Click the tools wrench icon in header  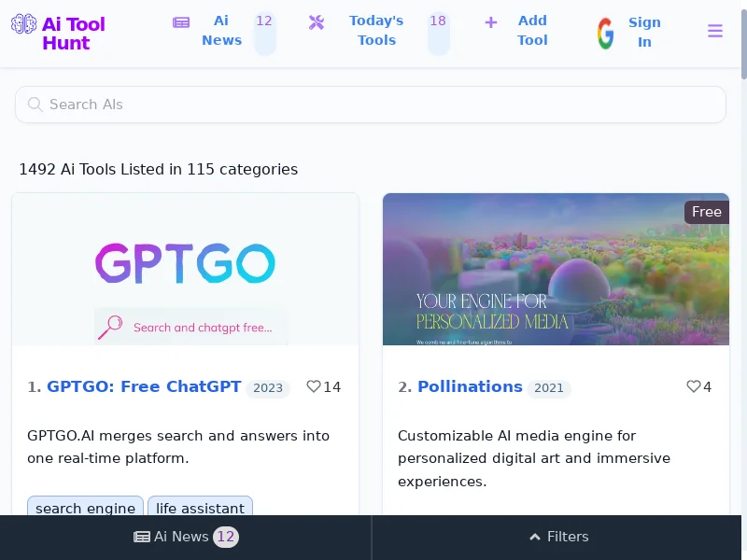pos(317,22)
